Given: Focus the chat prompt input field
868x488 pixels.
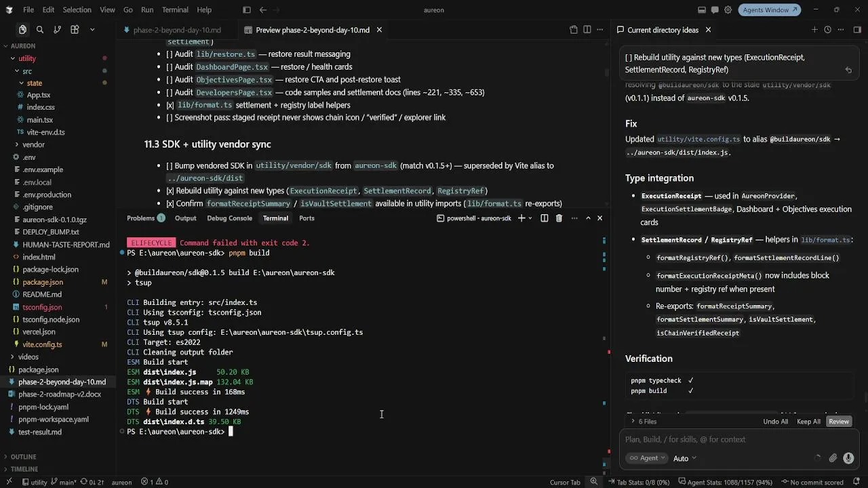Looking at the screenshot, I should pos(739,439).
